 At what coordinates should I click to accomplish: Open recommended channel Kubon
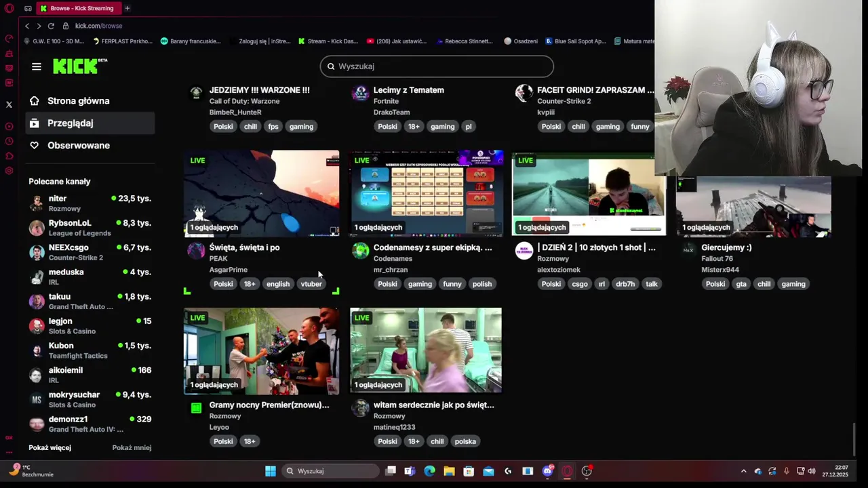[90, 350]
